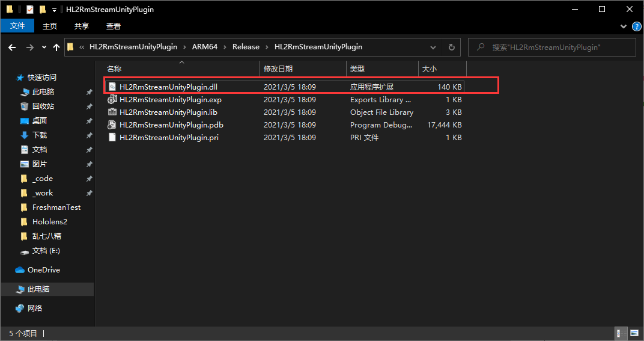Open the _code folder in sidebar
This screenshot has height=341, width=644.
point(42,179)
